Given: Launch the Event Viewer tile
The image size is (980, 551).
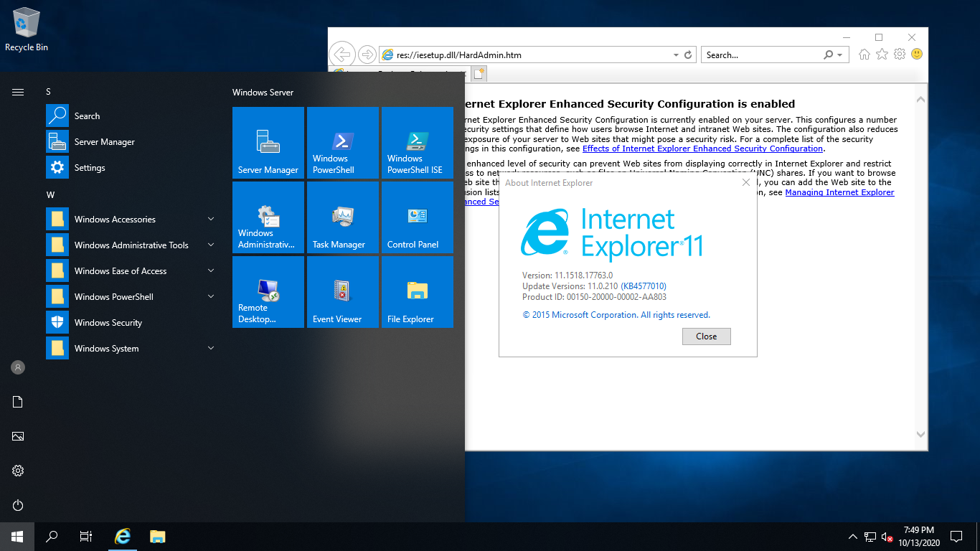Looking at the screenshot, I should (x=343, y=292).
